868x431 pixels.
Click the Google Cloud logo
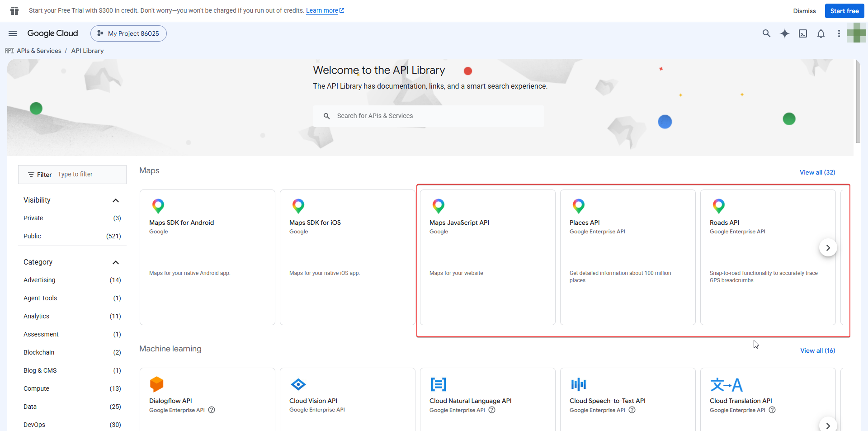tap(52, 33)
